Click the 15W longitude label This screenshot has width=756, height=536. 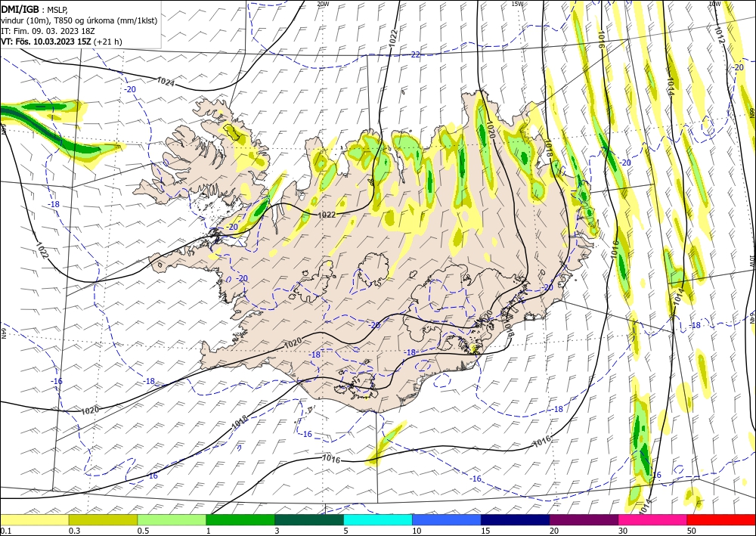[x=517, y=4]
